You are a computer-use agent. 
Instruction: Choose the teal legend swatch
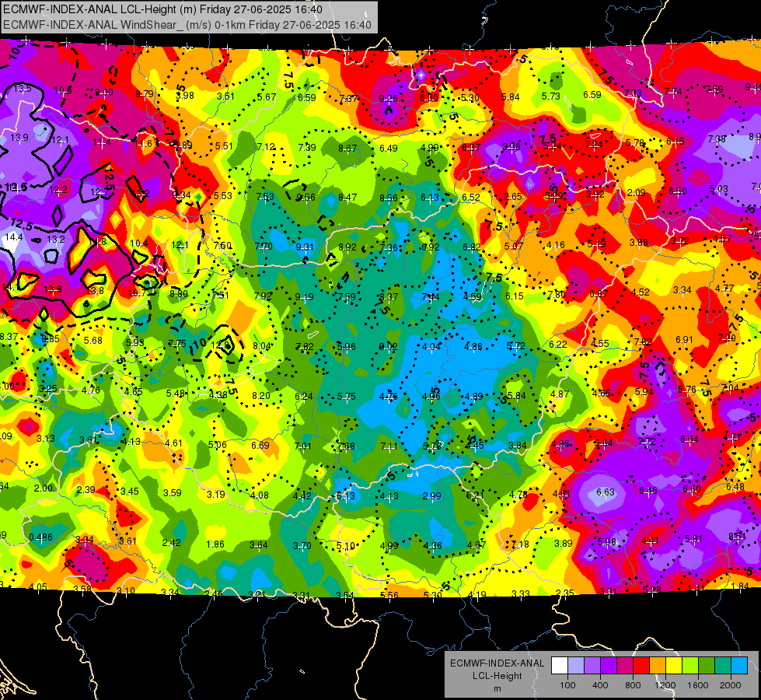tap(723, 666)
